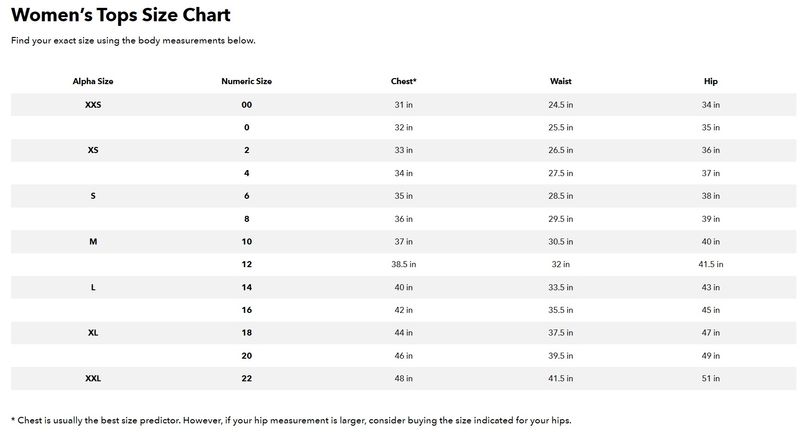800x434 pixels.
Task: Click the 41.5 in hip measurement
Action: [x=711, y=264]
